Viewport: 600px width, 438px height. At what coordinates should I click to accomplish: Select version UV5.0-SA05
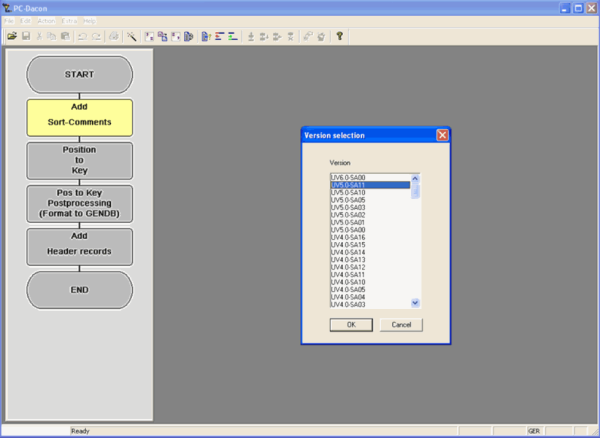coord(370,200)
